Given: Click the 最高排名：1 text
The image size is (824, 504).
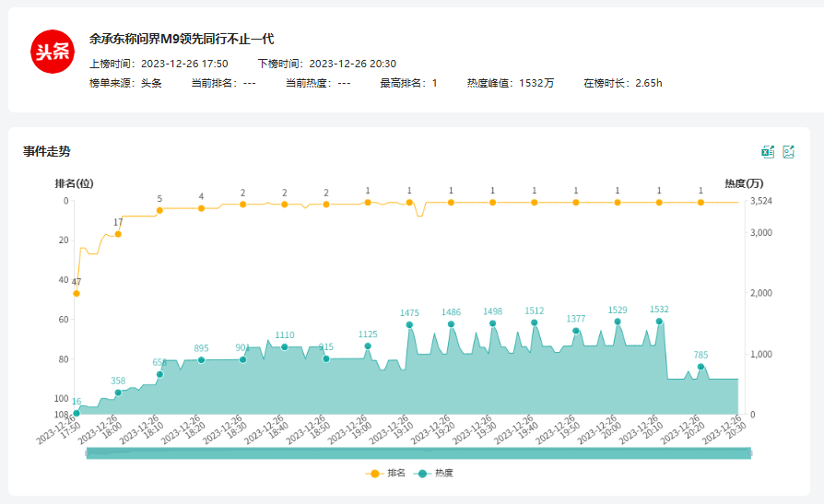Looking at the screenshot, I should pyautogui.click(x=408, y=83).
